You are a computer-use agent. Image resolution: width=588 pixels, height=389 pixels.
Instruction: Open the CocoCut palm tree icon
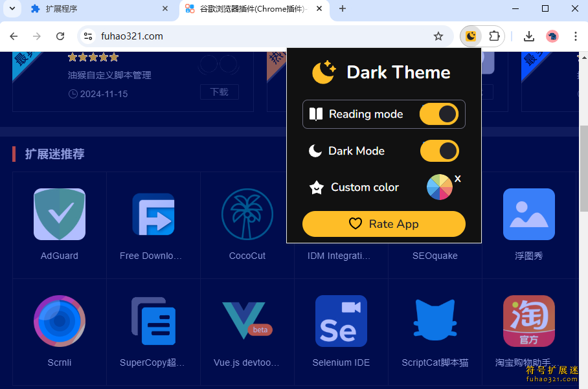point(247,214)
